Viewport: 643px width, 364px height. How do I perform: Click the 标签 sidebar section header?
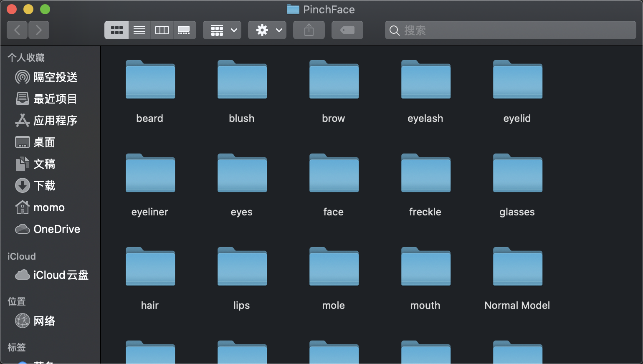[17, 347]
